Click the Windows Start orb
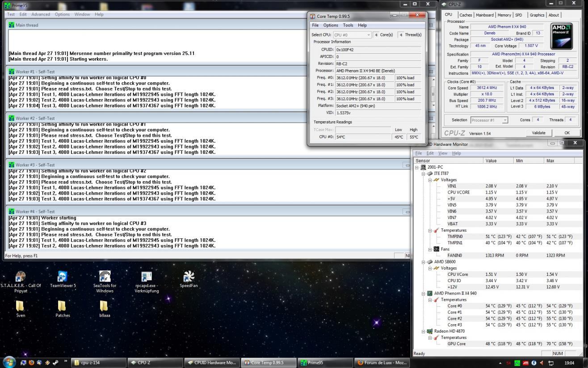The height and width of the screenshot is (368, 588). tap(9, 362)
